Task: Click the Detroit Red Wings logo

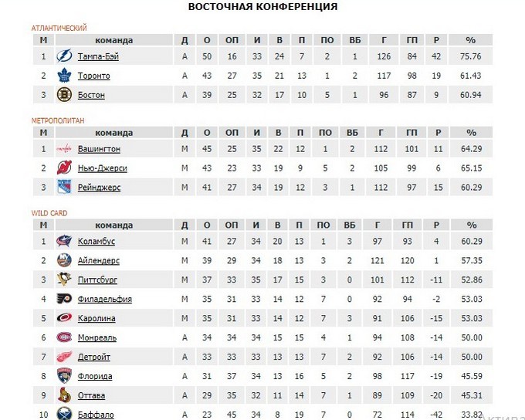Action: [64, 357]
